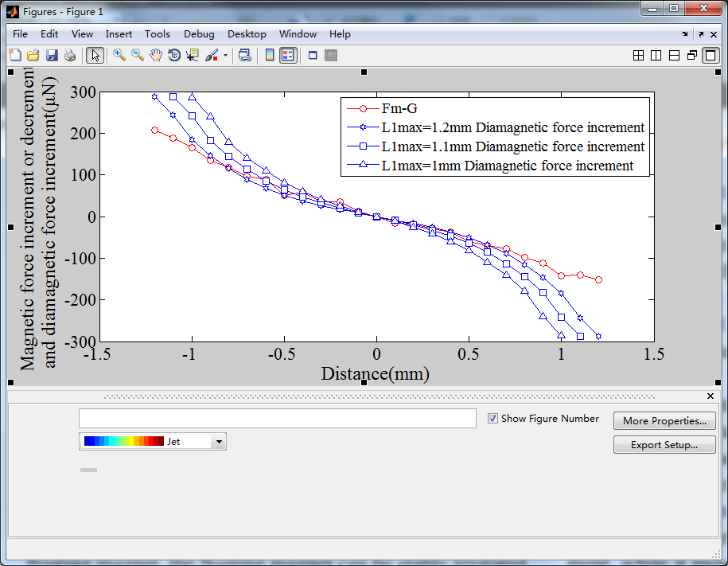Choose the Float layout icon
728x566 pixels.
pyautogui.click(x=691, y=56)
